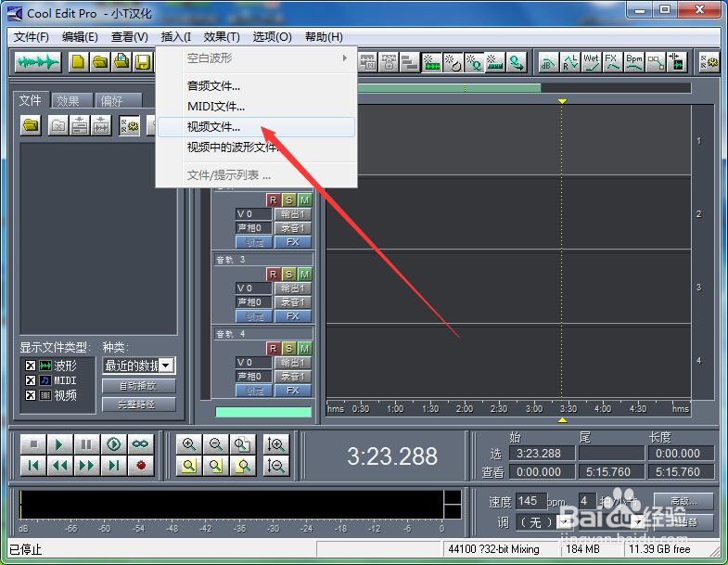Click 3:00 on the time ruler

[x=534, y=409]
